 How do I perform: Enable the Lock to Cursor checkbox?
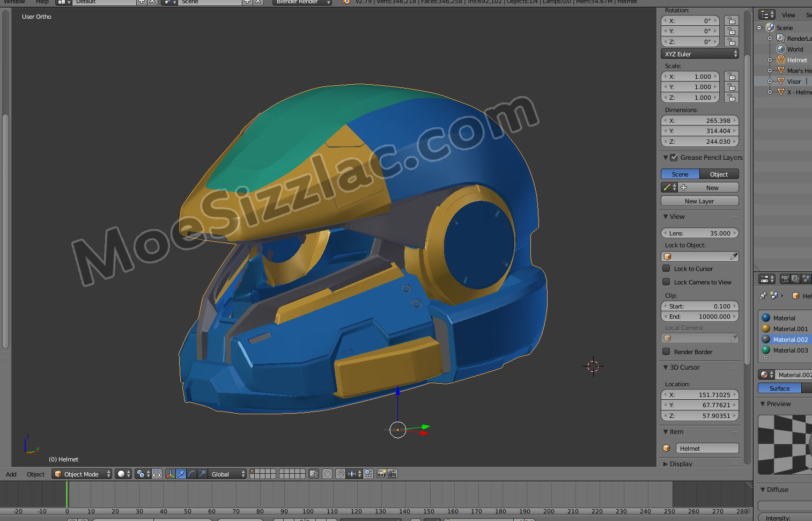(666, 268)
